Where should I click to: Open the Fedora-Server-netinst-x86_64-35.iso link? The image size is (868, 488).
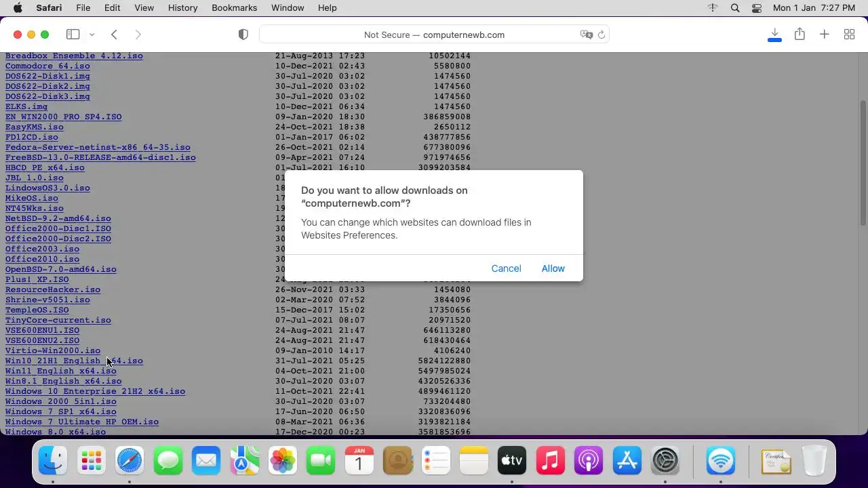pos(98,147)
